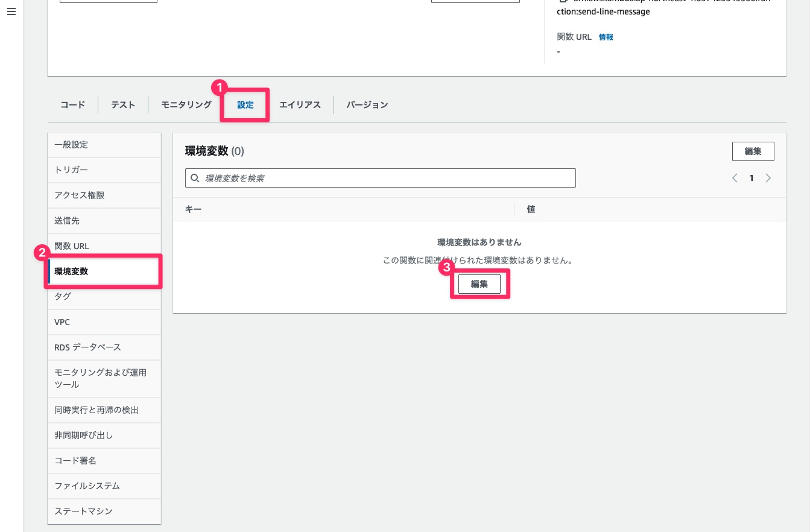Open the アクセス権限 settings section

pos(78,195)
